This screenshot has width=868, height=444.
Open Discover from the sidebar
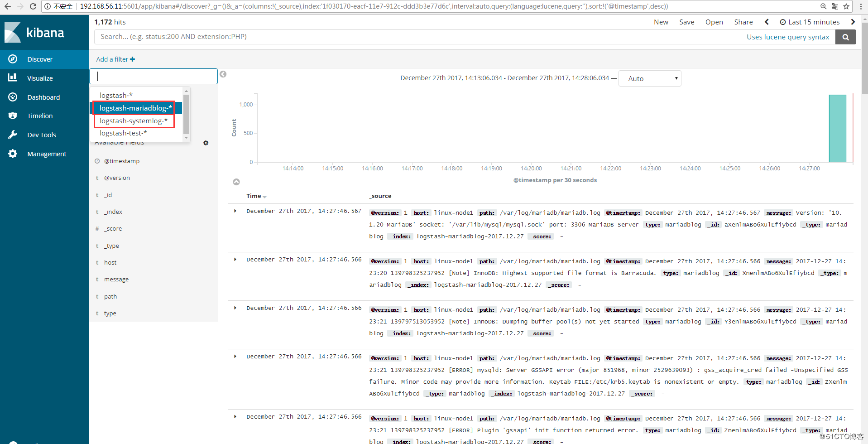[40, 59]
